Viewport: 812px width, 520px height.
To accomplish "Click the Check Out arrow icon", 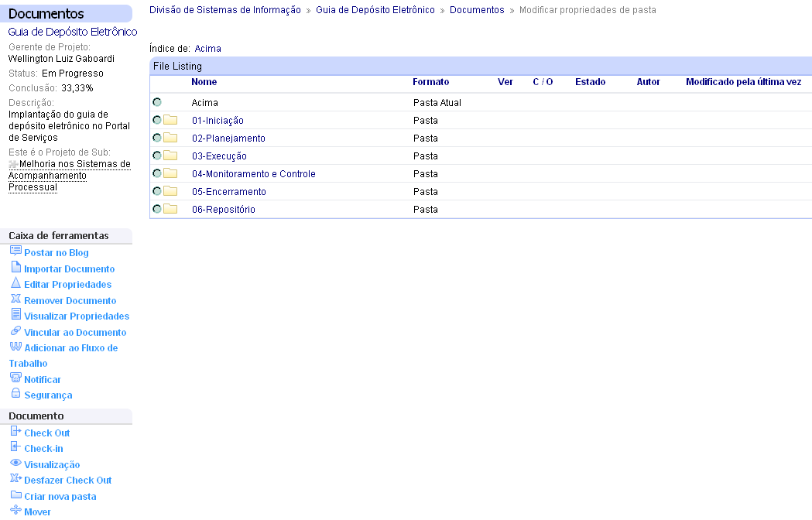I will point(16,431).
